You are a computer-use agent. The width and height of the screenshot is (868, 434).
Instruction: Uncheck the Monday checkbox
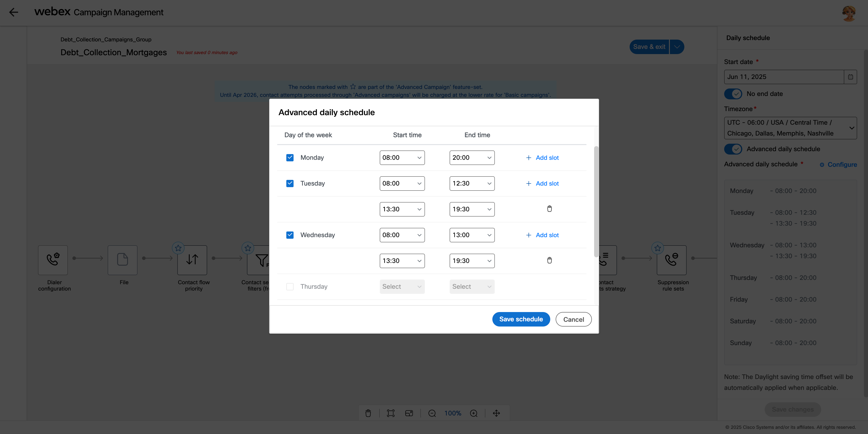[290, 158]
